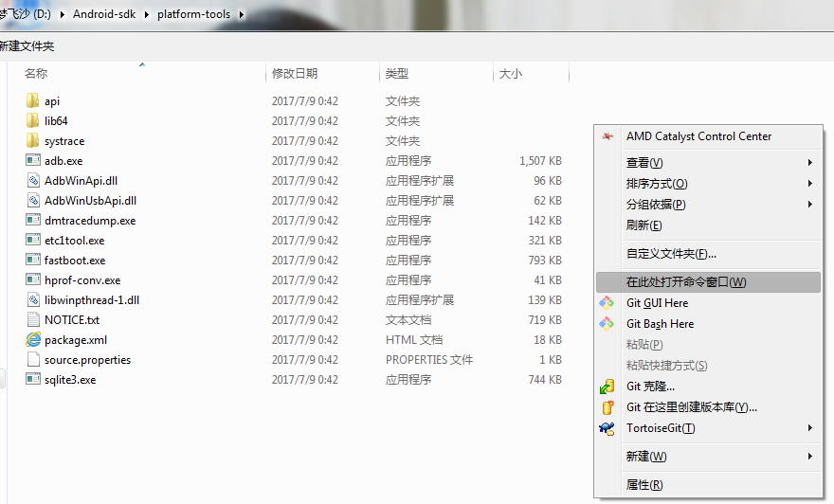The image size is (834, 504).
Task: Choose Git GUI Here menu entry
Action: tap(708, 303)
